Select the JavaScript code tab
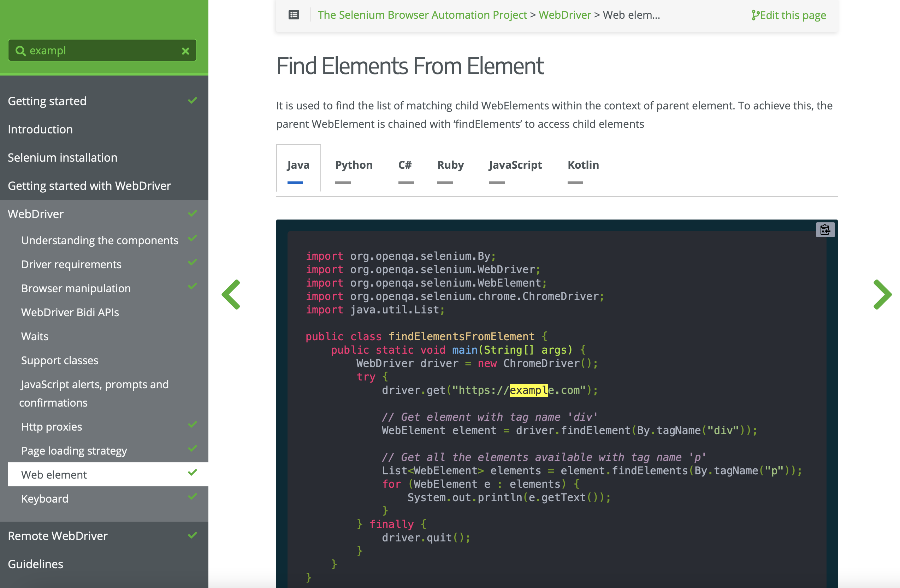The image size is (900, 588). pyautogui.click(x=515, y=165)
